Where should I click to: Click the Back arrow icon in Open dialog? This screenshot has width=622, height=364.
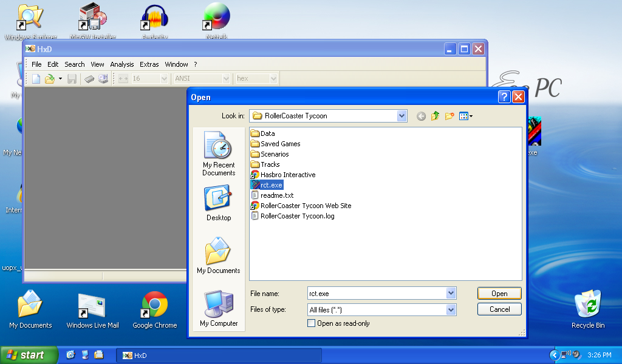click(422, 116)
